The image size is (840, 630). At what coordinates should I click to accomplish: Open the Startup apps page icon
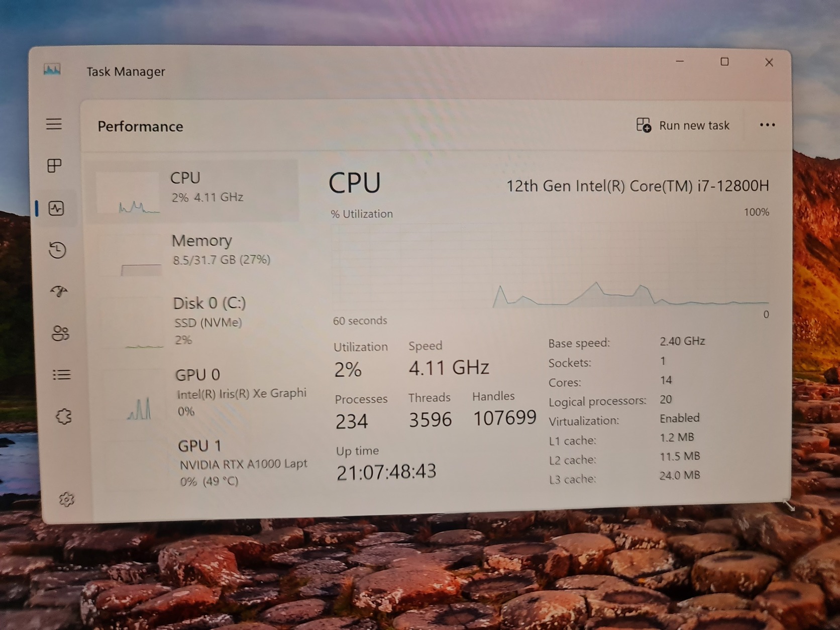[x=59, y=291]
